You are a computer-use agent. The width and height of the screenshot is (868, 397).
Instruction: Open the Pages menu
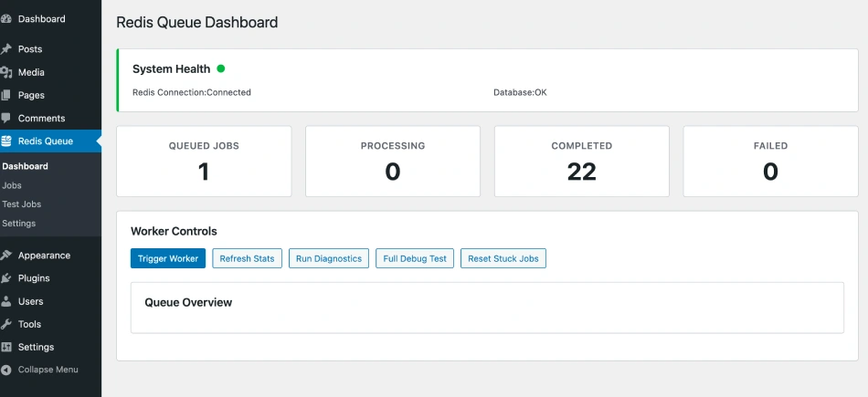(x=50, y=95)
